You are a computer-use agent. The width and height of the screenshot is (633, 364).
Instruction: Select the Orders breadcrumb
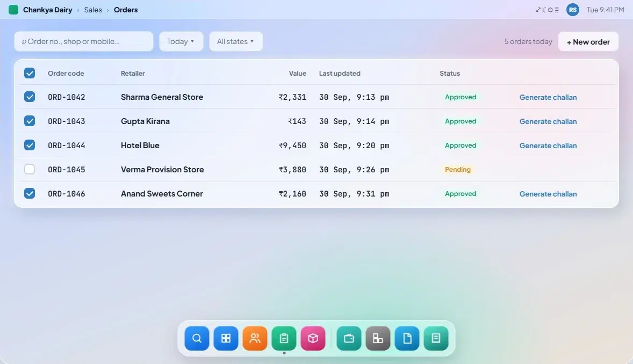[x=126, y=10]
